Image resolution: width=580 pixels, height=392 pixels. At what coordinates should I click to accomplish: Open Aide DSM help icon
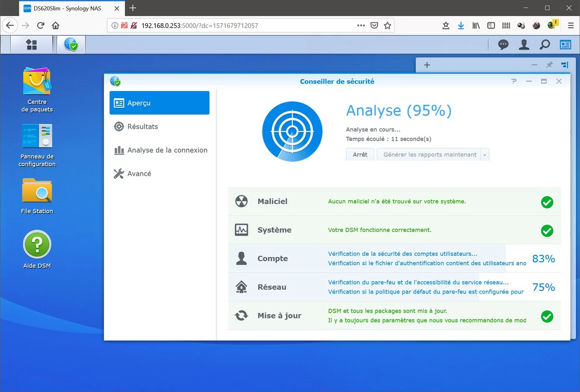[37, 249]
